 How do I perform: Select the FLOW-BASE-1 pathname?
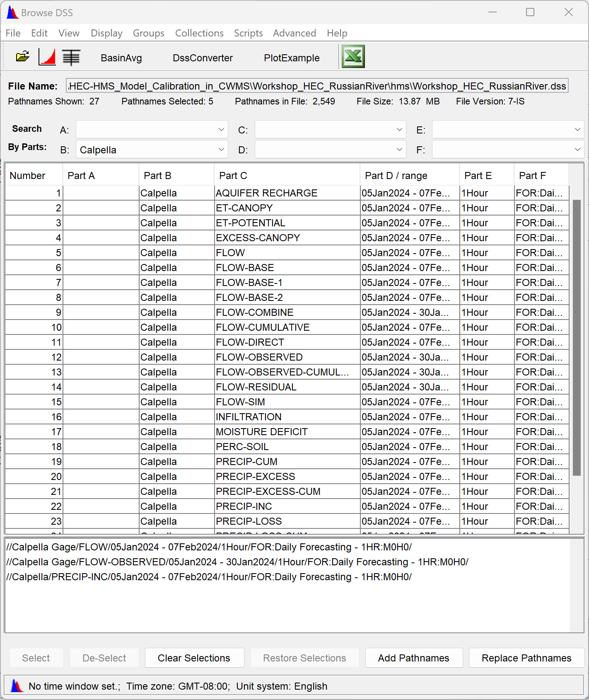tap(287, 283)
